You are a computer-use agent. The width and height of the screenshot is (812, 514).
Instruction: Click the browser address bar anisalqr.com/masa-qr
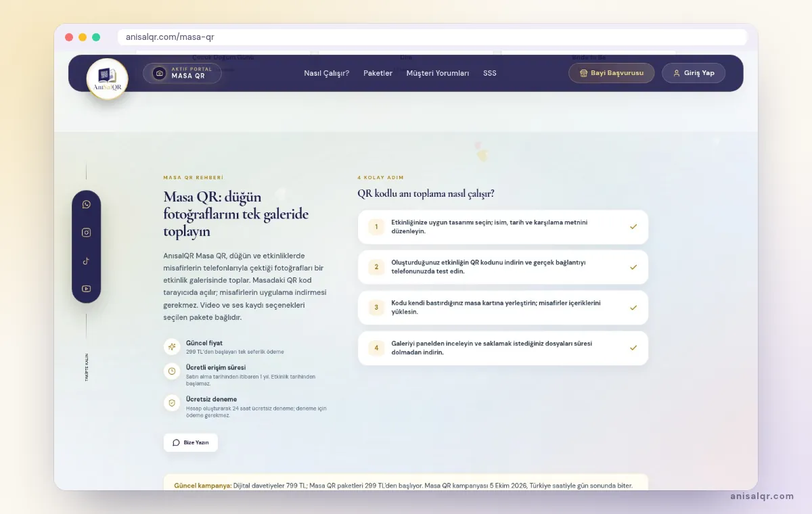click(x=432, y=37)
